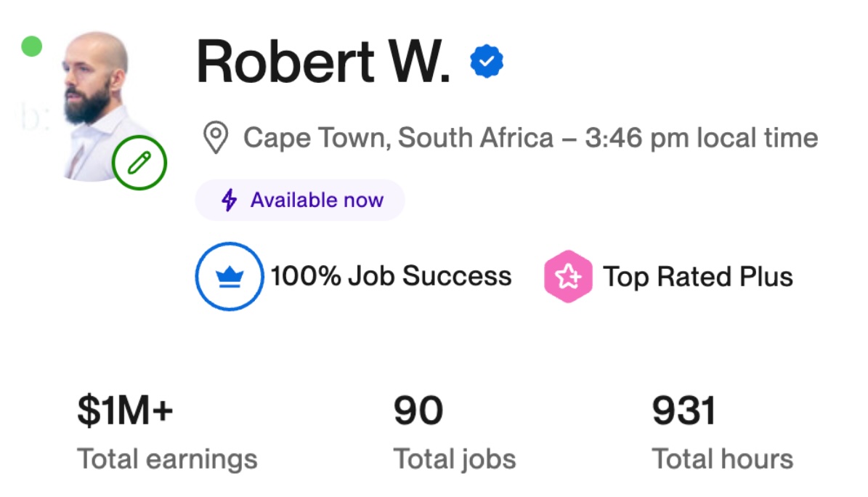Click the Robert W. name heading
Screen dimensions: 868x497
pos(323,62)
